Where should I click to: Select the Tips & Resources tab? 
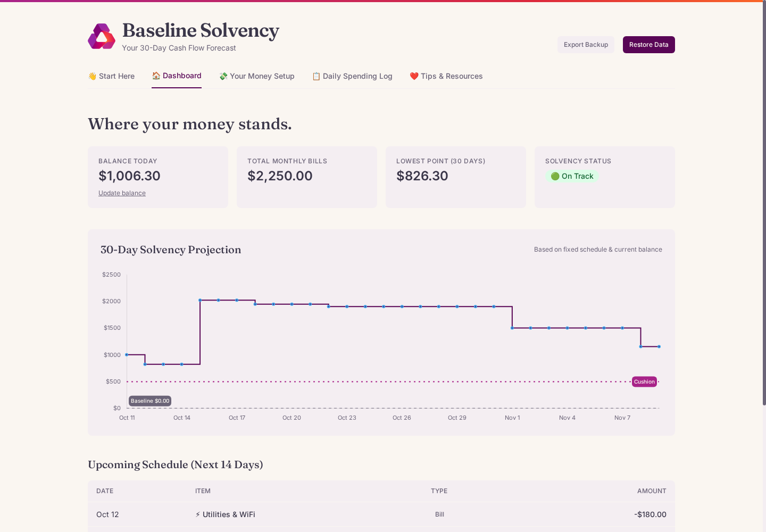446,76
